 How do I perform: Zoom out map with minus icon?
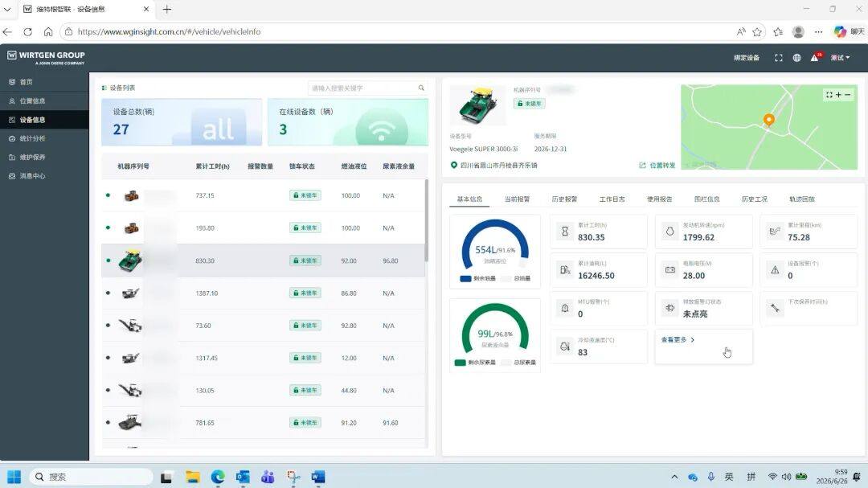tap(848, 95)
